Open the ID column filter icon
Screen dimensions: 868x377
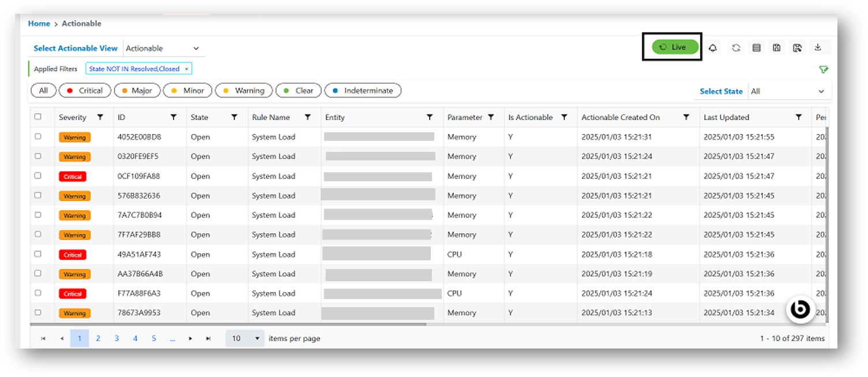pos(174,117)
